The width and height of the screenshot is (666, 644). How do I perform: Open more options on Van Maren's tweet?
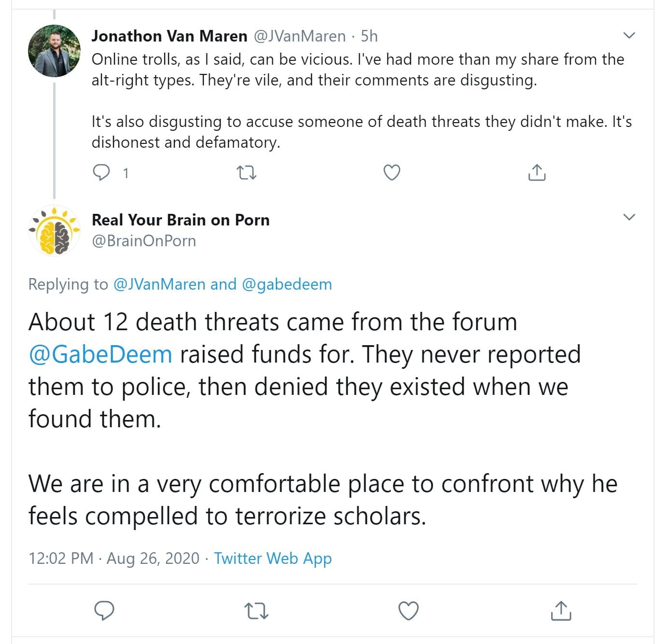[x=629, y=35]
